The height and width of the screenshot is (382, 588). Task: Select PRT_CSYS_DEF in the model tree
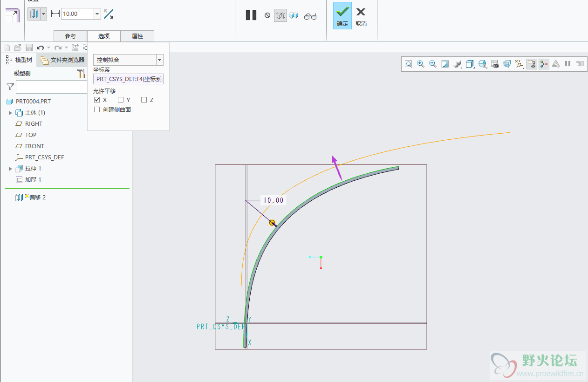point(44,157)
